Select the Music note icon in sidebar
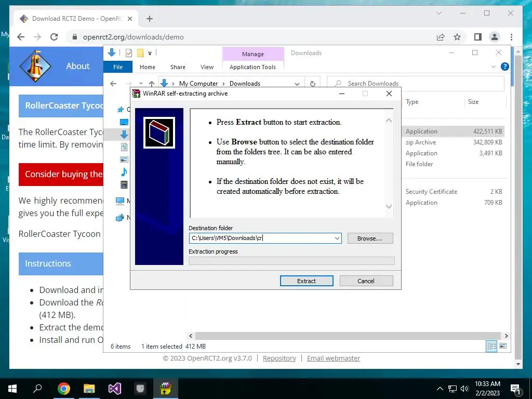 [x=124, y=172]
